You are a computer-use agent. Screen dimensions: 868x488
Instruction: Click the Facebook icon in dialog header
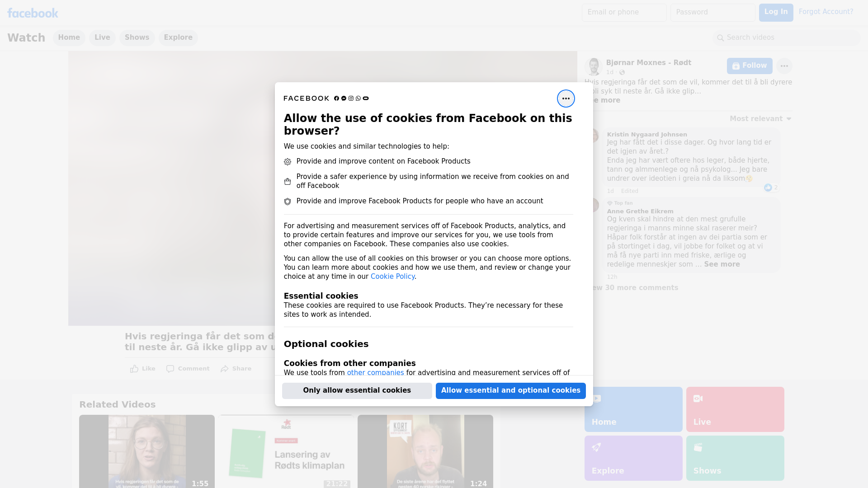(336, 99)
